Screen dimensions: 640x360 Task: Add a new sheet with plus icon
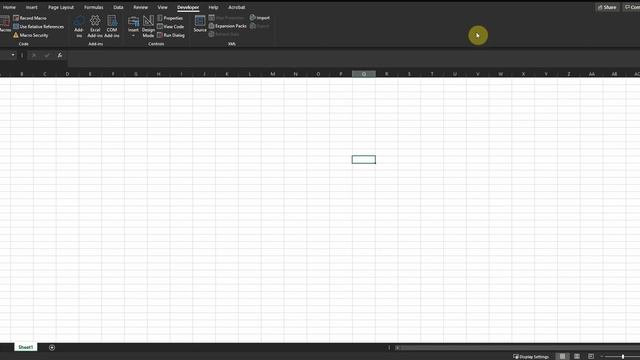(x=52, y=347)
